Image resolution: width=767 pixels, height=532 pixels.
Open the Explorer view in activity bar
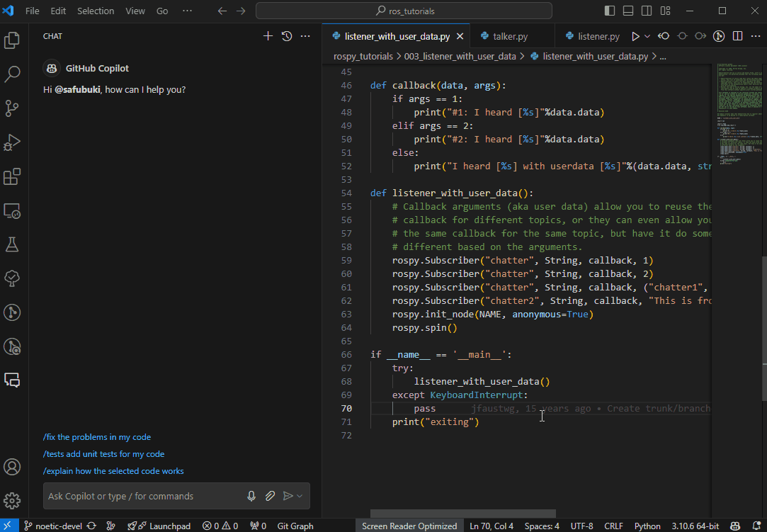(12, 40)
